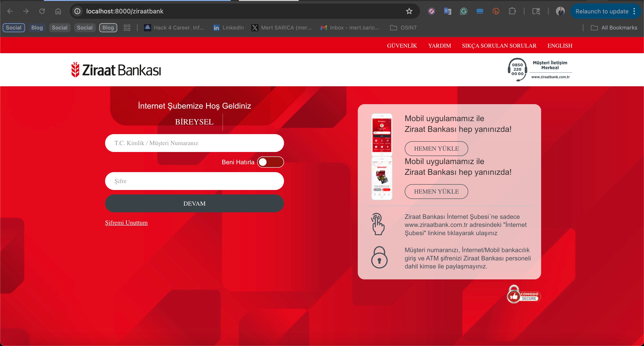Image resolution: width=644 pixels, height=346 pixels.
Task: Click the bankkart phone thumbnail
Action: pos(382,178)
